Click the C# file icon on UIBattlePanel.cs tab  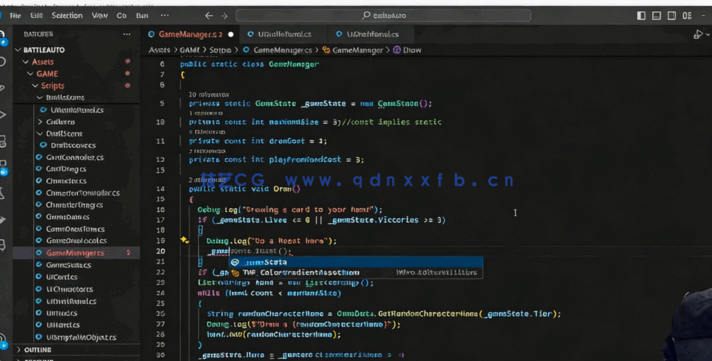coord(250,35)
